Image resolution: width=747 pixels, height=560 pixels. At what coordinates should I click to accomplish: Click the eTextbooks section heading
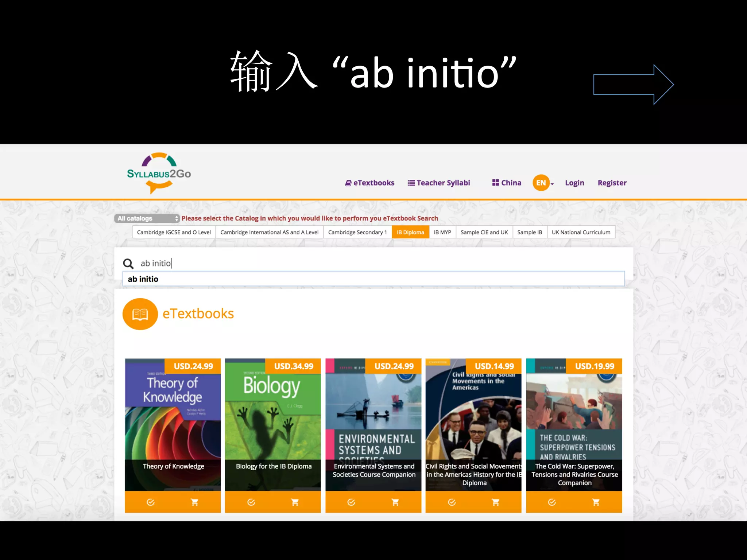pos(198,314)
